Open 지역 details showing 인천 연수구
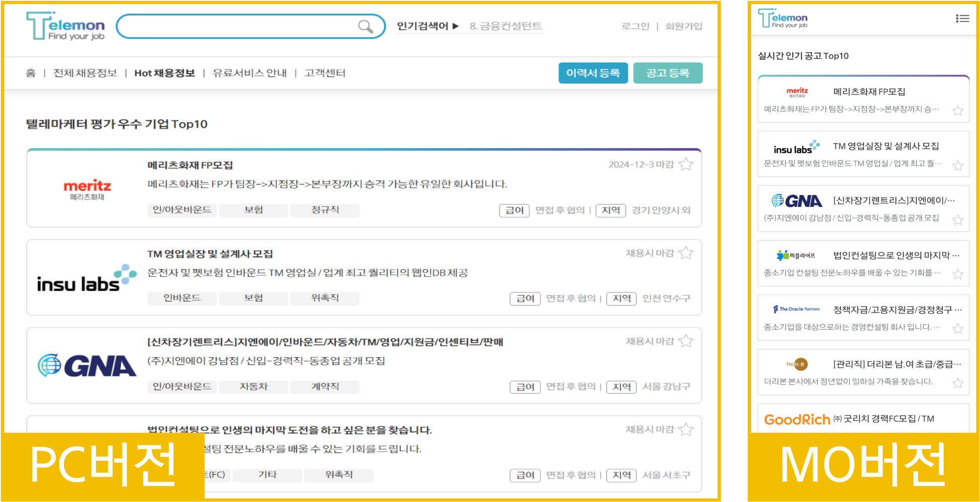 coord(622,299)
